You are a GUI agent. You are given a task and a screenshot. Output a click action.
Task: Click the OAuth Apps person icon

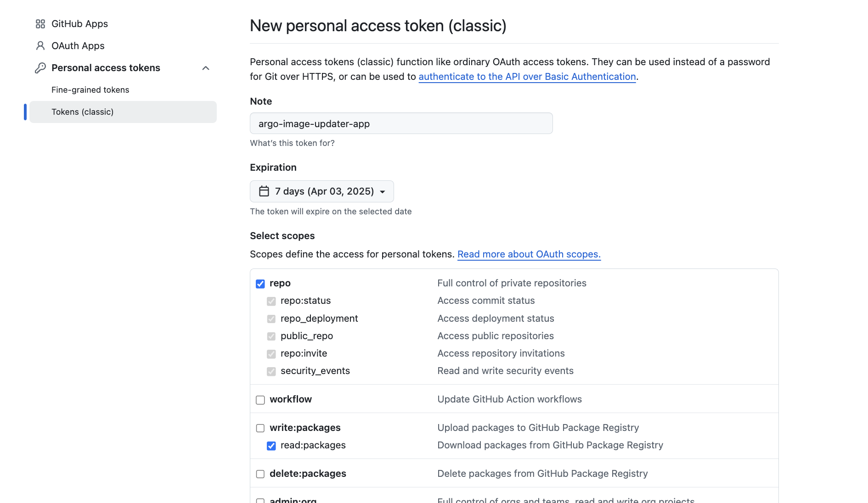click(40, 46)
